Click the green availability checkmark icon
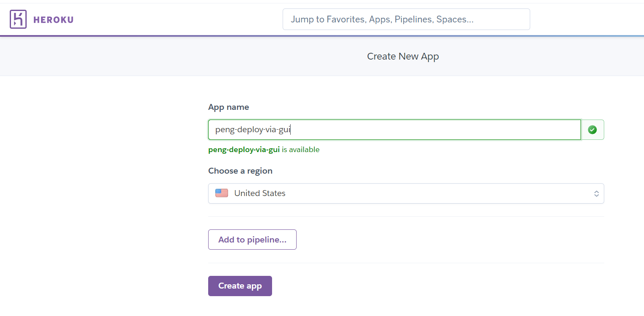Screen dimensions: 644x316 click(x=592, y=130)
